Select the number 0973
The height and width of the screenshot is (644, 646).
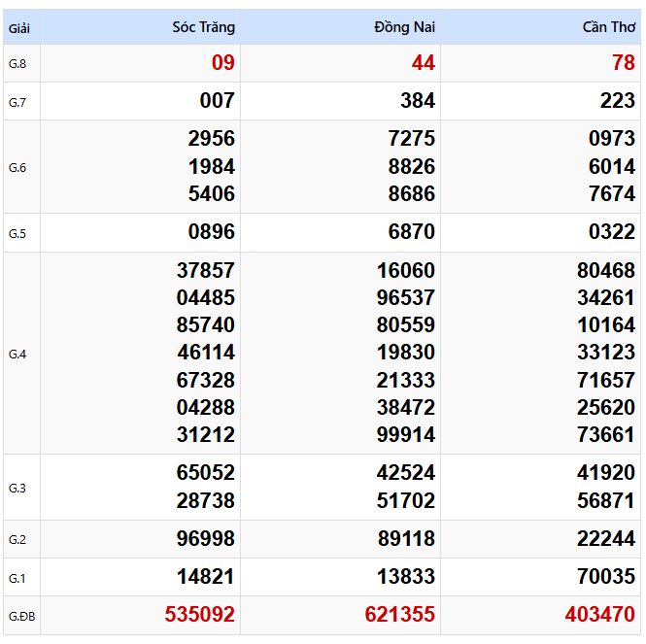coord(612,139)
